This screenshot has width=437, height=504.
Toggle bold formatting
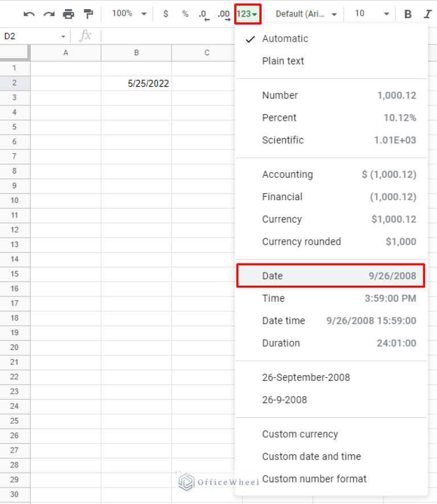tap(407, 13)
